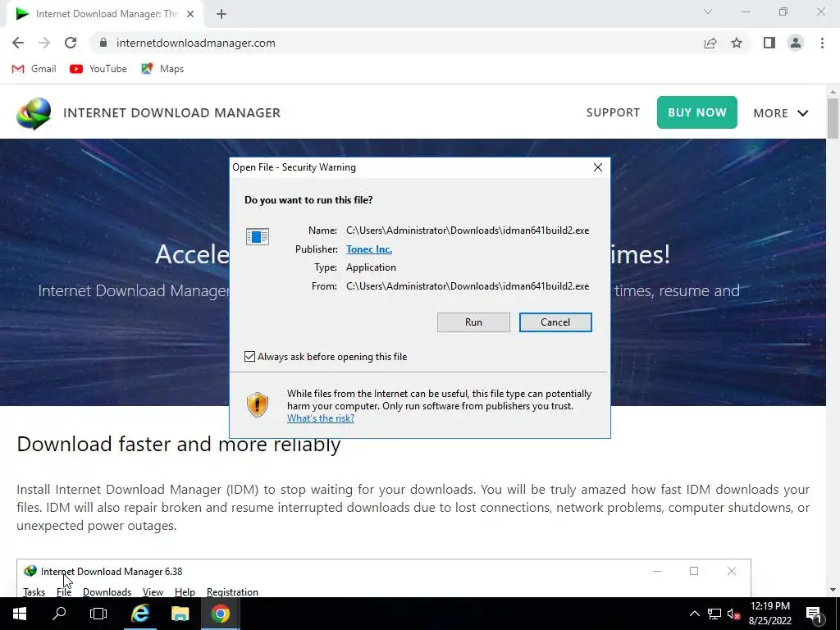Bookmark this page with the star icon

737,43
